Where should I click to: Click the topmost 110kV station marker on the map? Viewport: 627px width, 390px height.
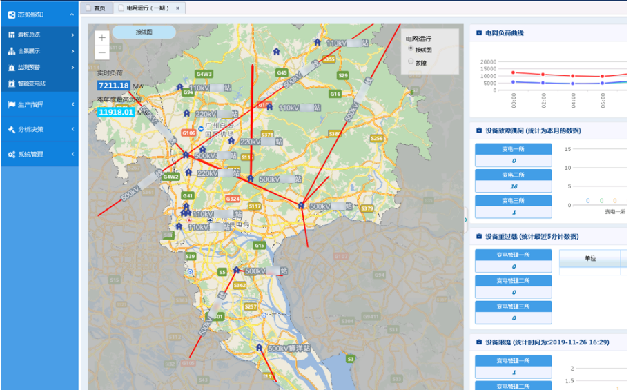317,42
